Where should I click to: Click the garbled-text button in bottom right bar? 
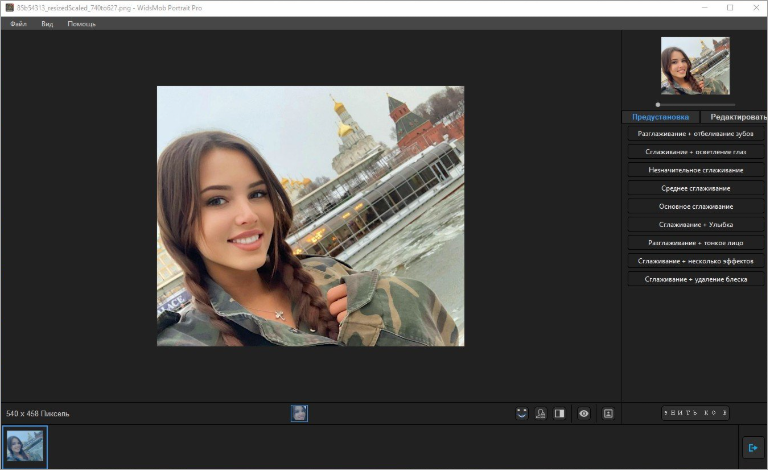point(696,413)
